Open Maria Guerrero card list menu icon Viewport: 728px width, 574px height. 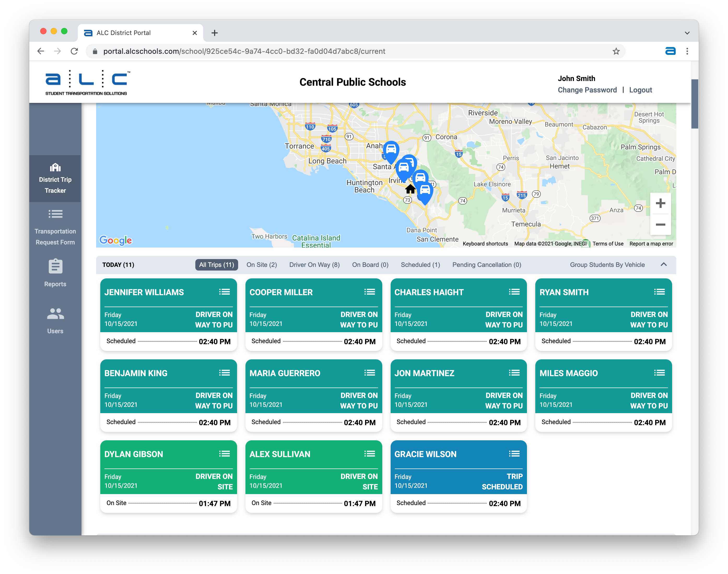pyautogui.click(x=369, y=373)
